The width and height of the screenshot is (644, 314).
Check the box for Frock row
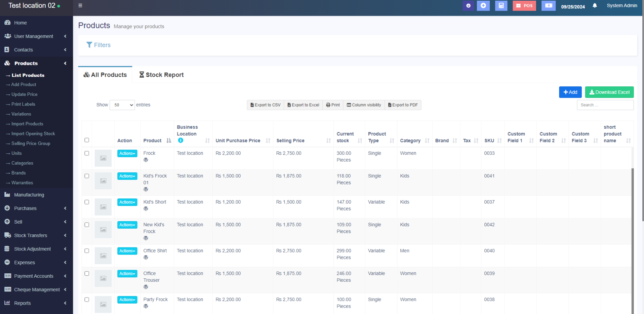[87, 153]
